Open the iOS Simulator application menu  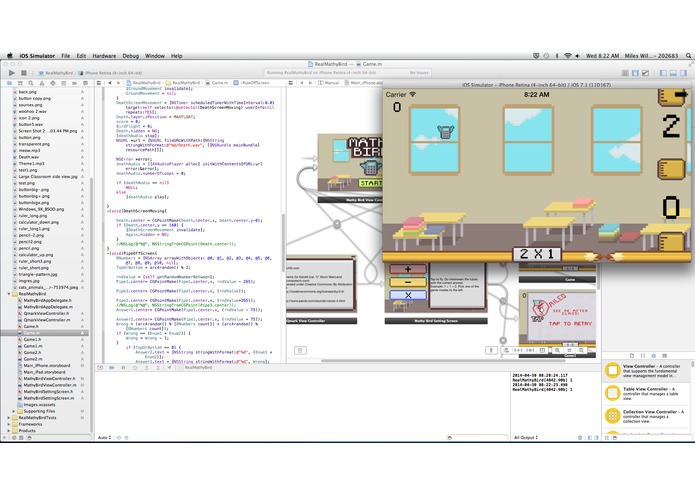click(37, 56)
